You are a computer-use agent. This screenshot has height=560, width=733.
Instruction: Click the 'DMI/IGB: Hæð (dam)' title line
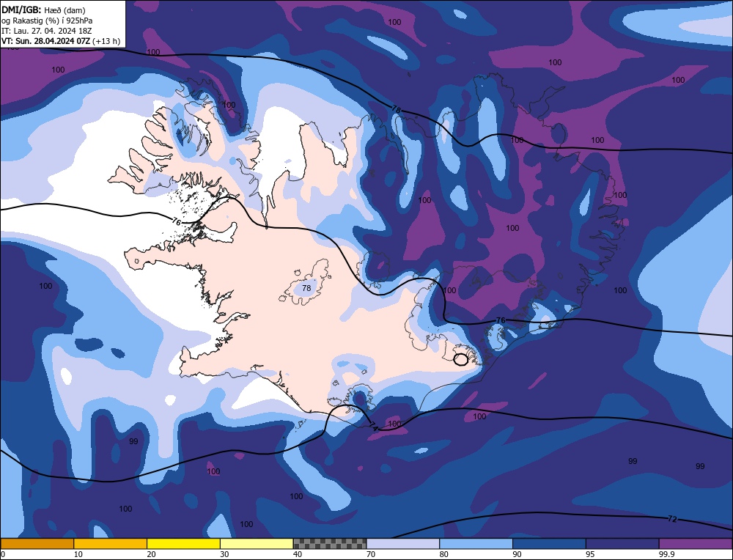tap(43, 10)
